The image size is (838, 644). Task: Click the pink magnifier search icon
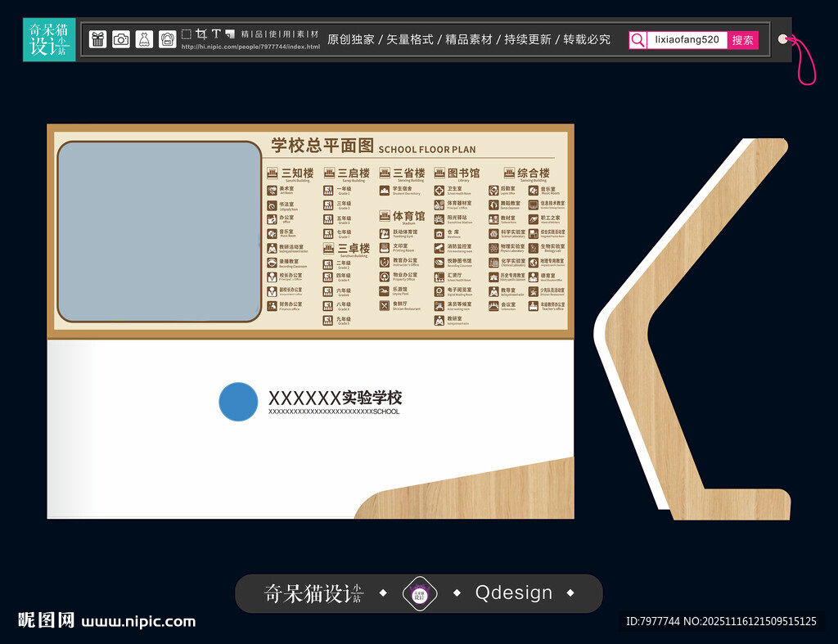click(x=638, y=39)
